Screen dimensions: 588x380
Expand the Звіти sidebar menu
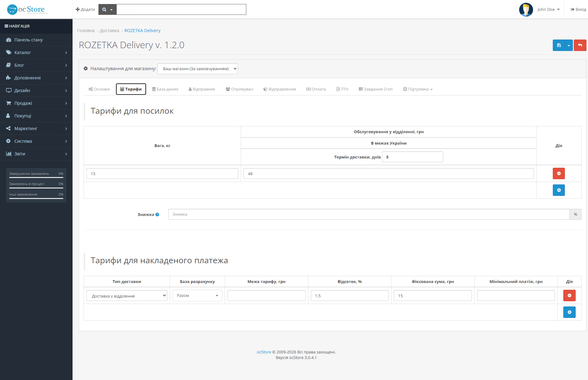click(x=36, y=154)
